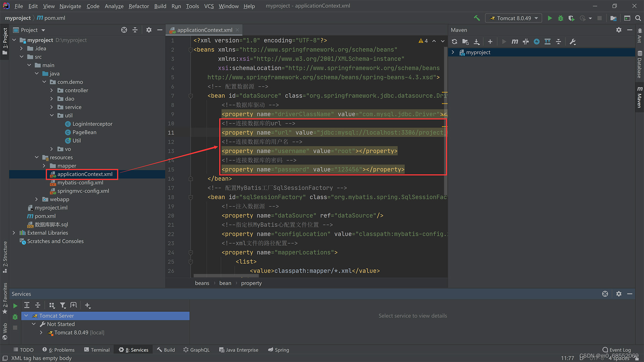644x362 pixels.
Task: Run the application with the green arrow
Action: coord(550,18)
